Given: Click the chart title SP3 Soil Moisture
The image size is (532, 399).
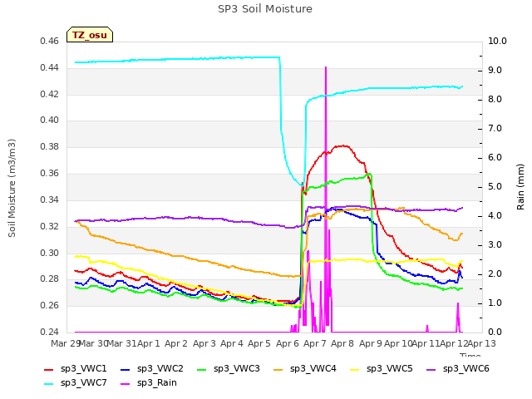Looking at the screenshot, I should pos(265,9).
